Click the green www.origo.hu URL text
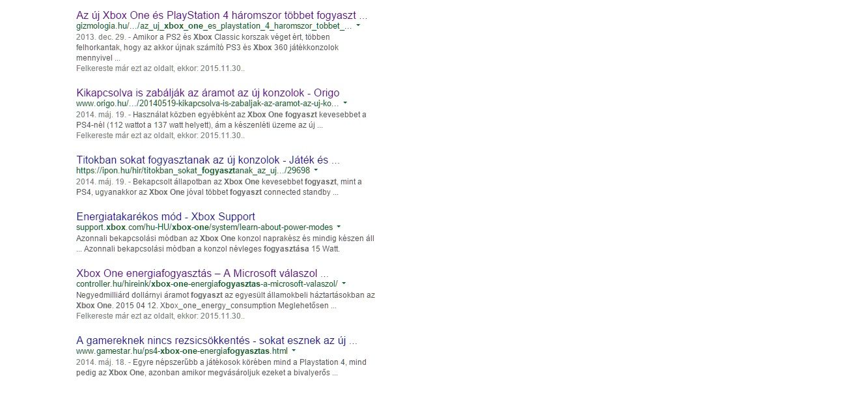 [x=208, y=104]
